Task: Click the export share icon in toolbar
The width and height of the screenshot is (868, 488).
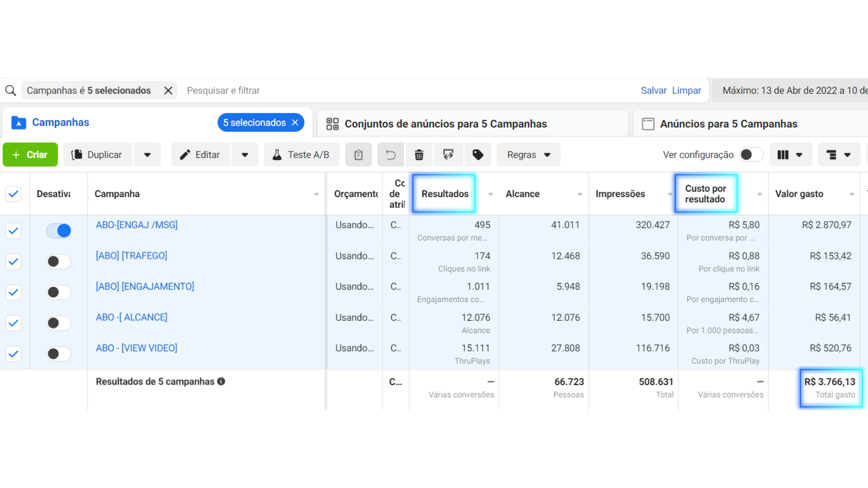Action: (448, 155)
